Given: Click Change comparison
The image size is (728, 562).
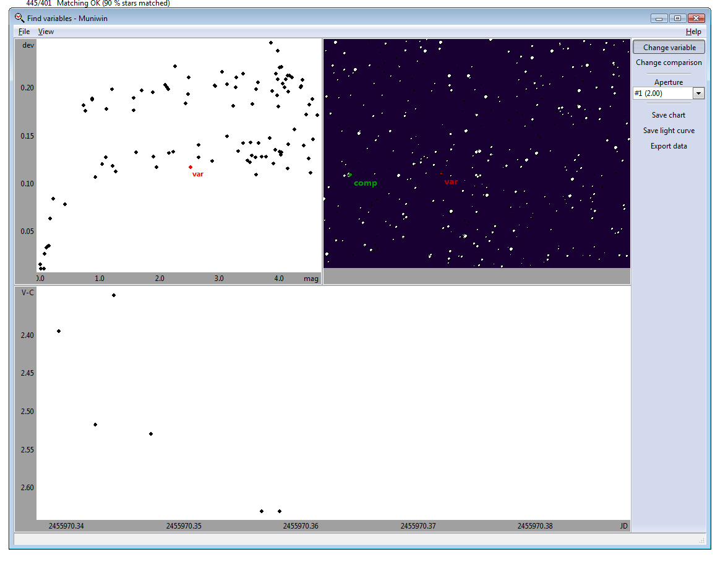Looking at the screenshot, I should pyautogui.click(x=669, y=63).
